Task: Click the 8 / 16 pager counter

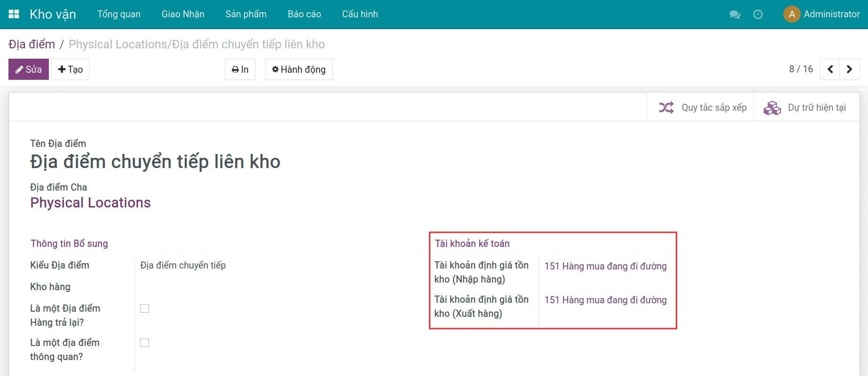Action: click(801, 69)
